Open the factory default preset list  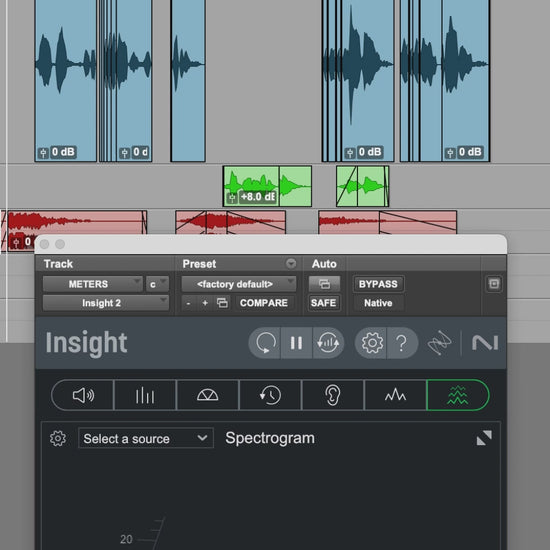click(x=239, y=284)
